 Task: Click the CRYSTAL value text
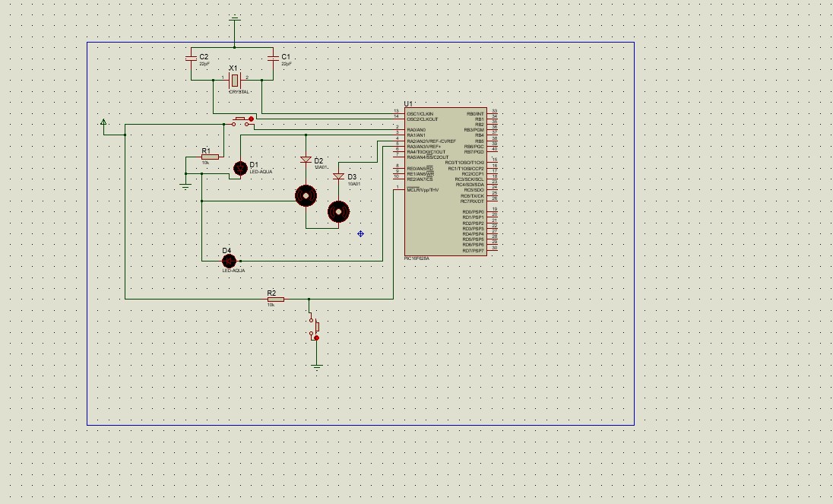click(x=239, y=92)
